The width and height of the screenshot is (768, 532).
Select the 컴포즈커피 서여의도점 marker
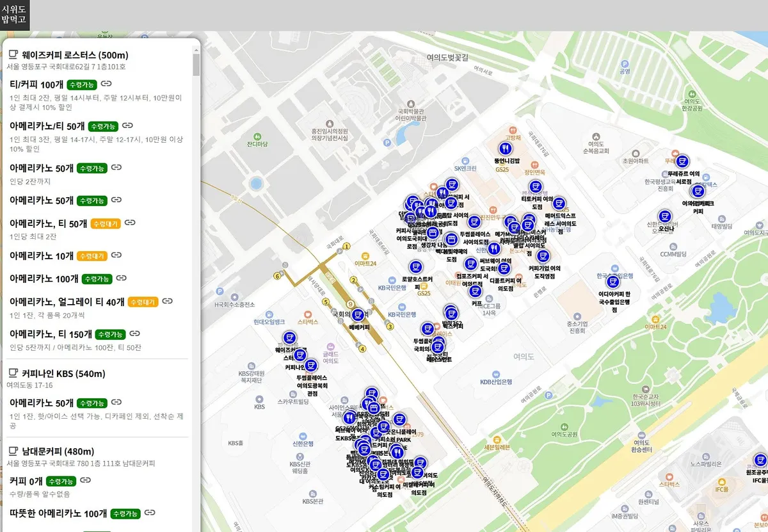point(470,264)
